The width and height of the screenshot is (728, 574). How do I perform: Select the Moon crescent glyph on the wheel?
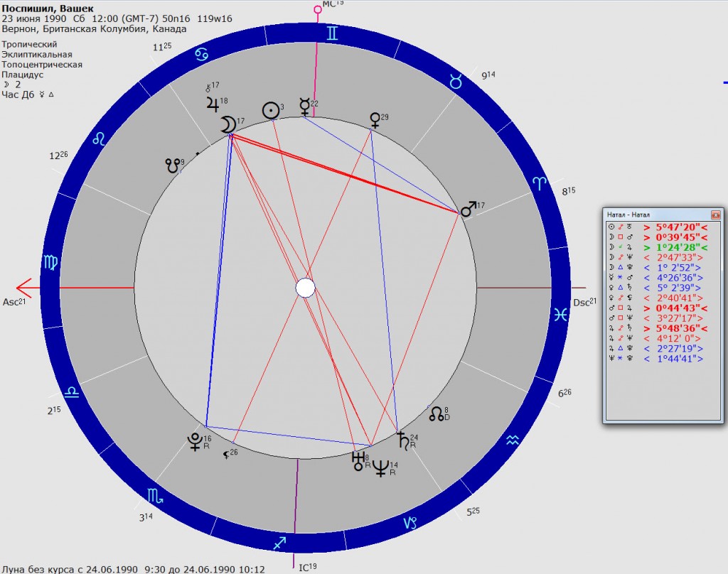[x=227, y=124]
